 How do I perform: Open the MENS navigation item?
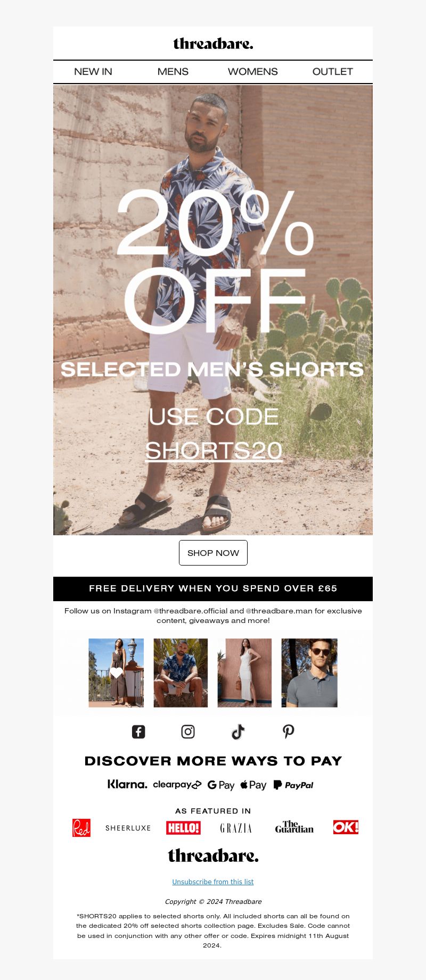click(x=173, y=71)
